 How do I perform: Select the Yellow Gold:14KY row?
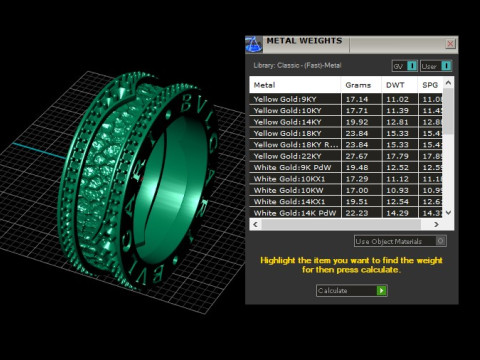pyautogui.click(x=346, y=122)
